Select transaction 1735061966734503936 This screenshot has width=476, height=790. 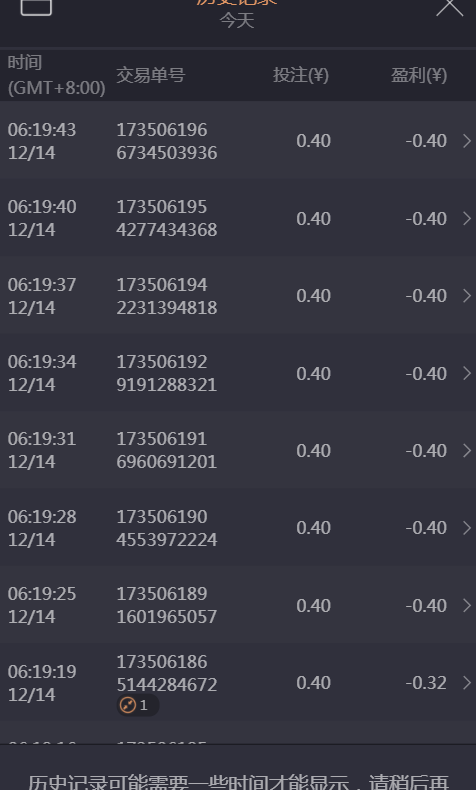coord(167,141)
